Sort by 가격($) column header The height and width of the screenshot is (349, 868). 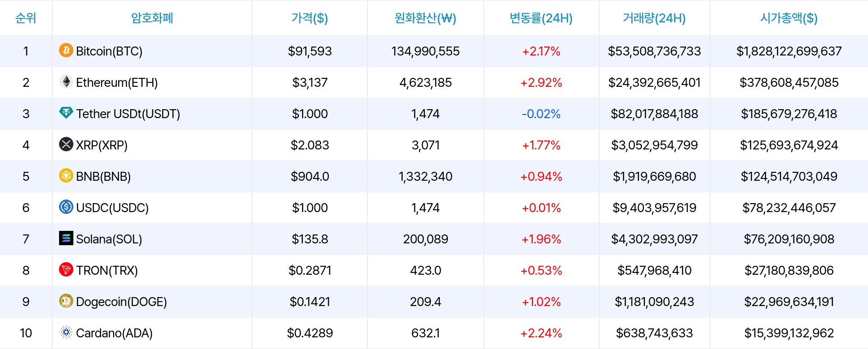click(x=310, y=18)
